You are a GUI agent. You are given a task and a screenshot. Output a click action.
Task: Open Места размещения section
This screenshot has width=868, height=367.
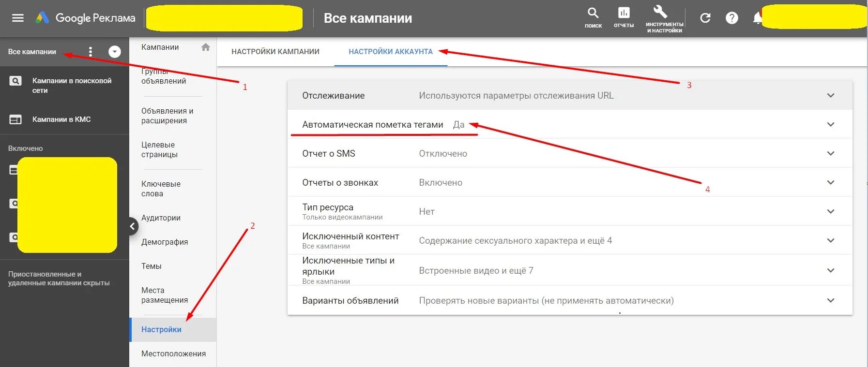pos(165,295)
